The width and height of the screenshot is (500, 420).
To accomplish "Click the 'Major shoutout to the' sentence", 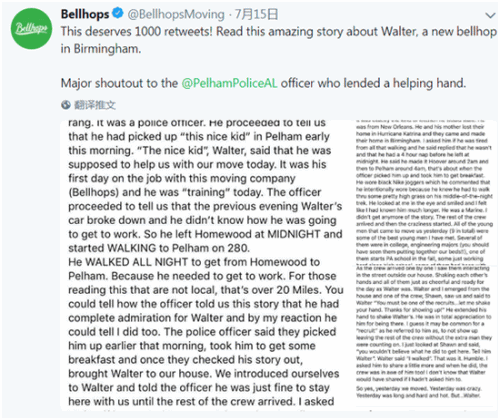I will [x=119, y=83].
